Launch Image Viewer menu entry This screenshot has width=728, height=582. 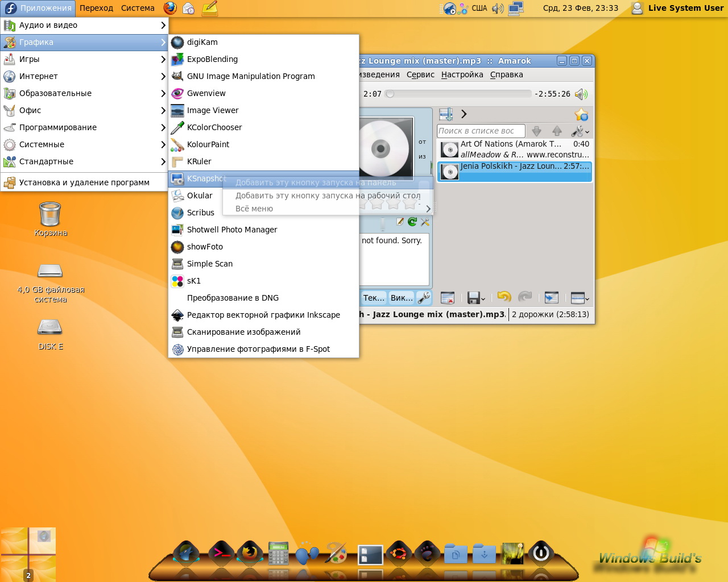pyautogui.click(x=264, y=110)
